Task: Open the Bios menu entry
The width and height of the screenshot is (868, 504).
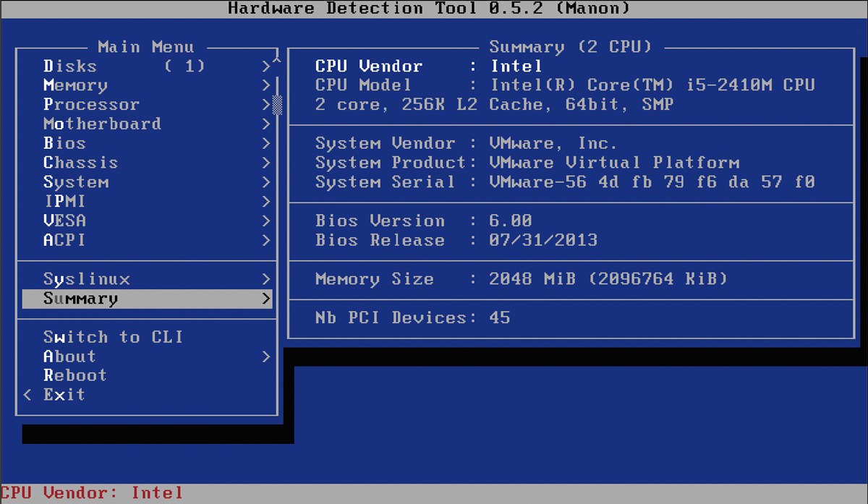Action: coord(148,144)
